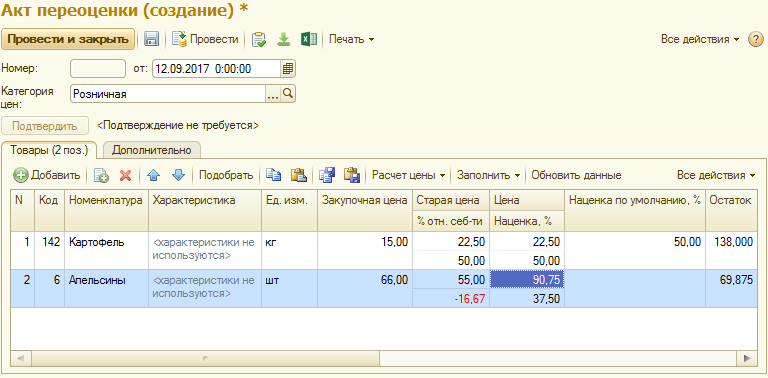Open the top Все действия menu

pyautogui.click(x=699, y=39)
